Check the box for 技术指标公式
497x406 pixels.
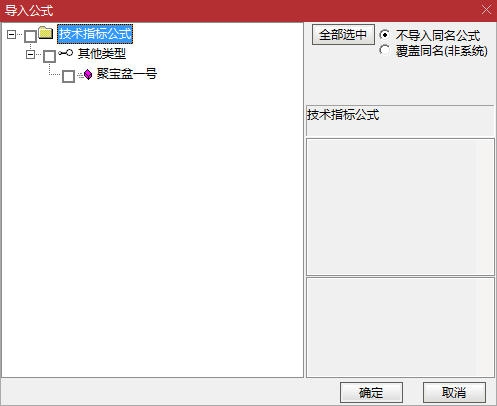31,36
